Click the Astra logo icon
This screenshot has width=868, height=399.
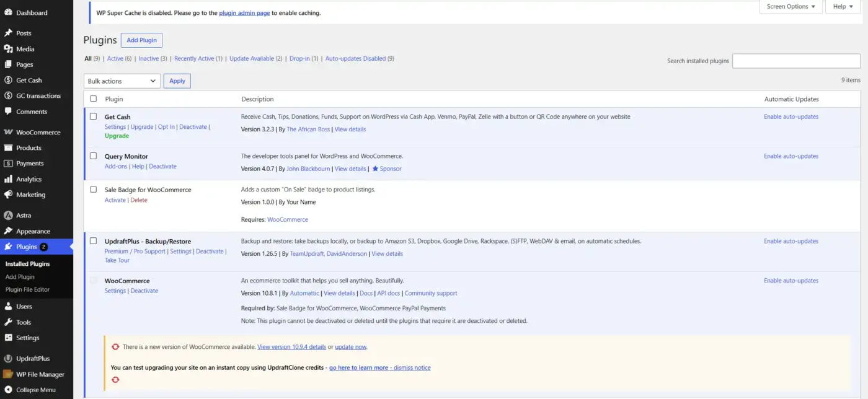click(x=8, y=216)
